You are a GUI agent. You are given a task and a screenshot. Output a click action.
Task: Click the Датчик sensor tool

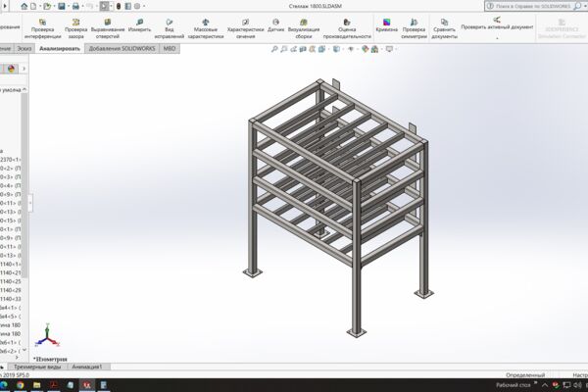click(x=275, y=25)
